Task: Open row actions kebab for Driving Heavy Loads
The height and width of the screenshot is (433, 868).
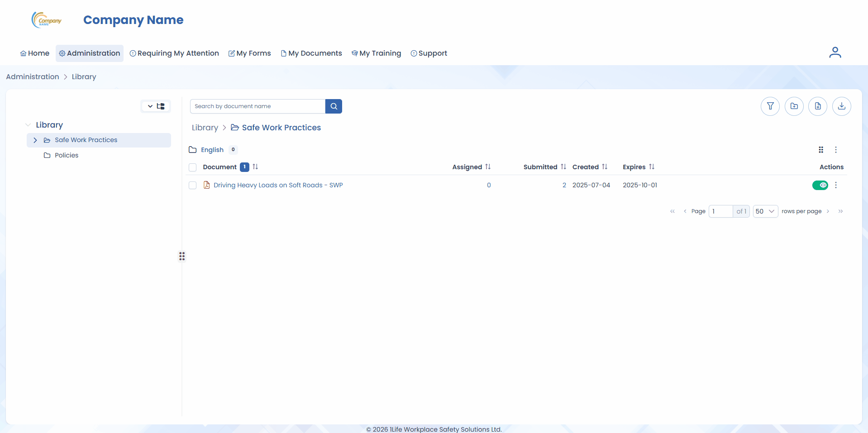Action: 835,185
